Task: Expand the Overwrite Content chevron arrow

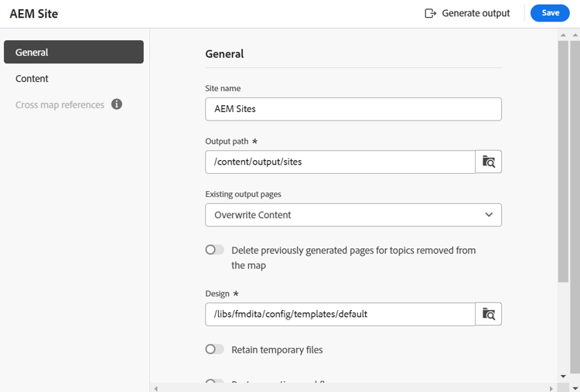Action: 489,215
